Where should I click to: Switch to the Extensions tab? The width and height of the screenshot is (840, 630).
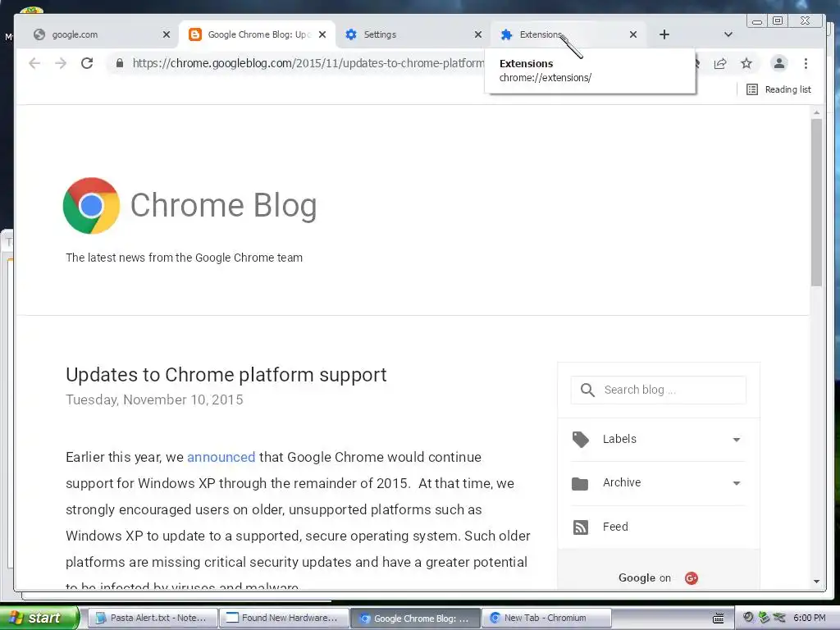pos(568,34)
